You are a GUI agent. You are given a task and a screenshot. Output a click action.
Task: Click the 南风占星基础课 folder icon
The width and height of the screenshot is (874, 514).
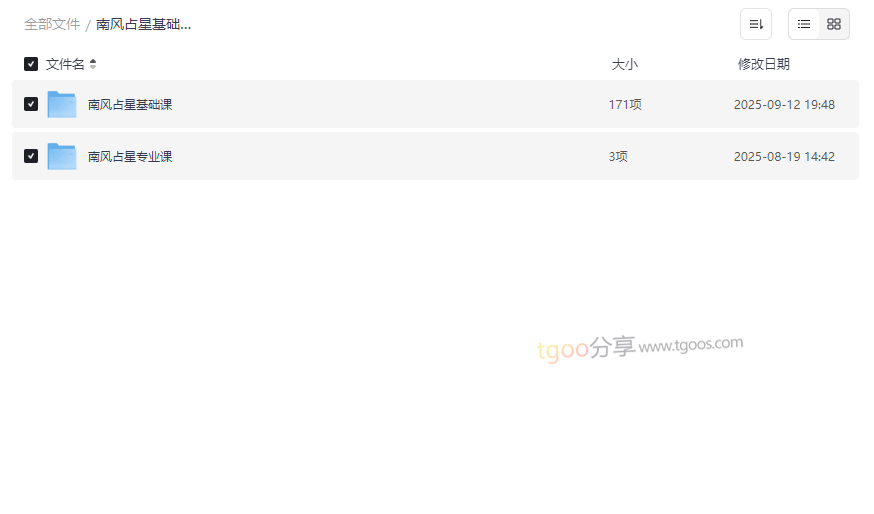[x=62, y=104]
